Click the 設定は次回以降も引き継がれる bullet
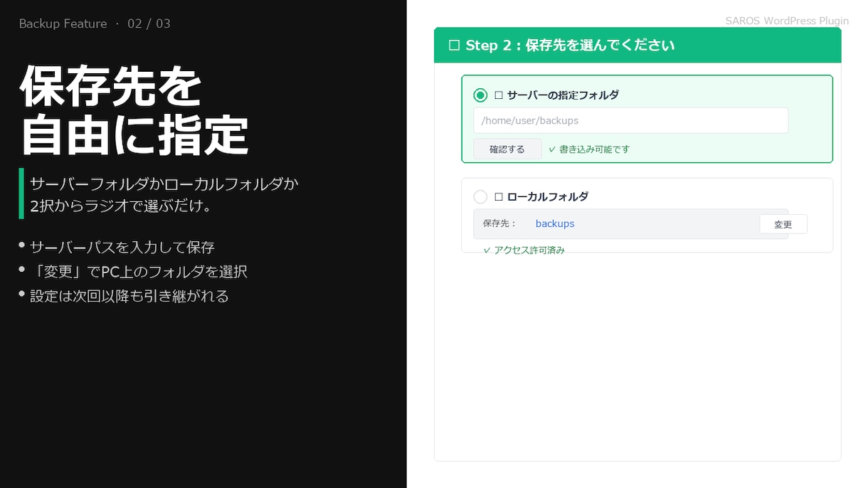 pyautogui.click(x=129, y=296)
